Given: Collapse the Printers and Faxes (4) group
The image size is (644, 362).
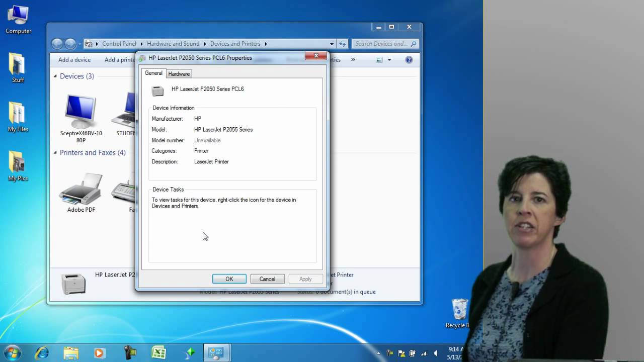Looking at the screenshot, I should (55, 152).
